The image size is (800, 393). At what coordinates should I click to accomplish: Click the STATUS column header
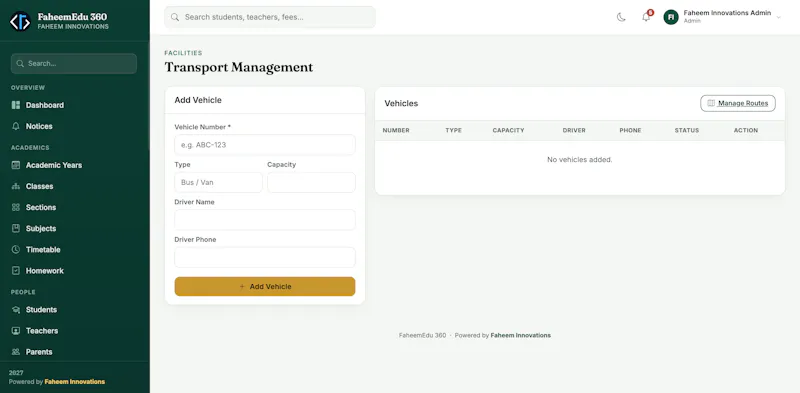687,131
